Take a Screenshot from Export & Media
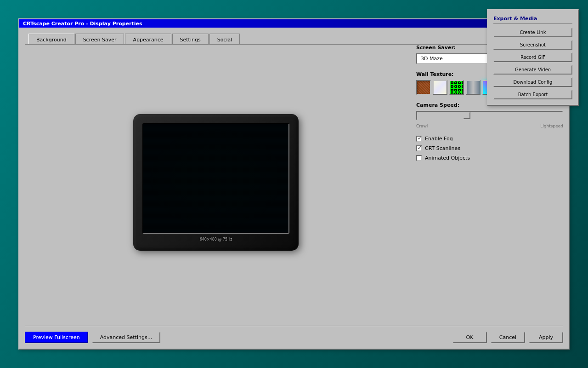The image size is (588, 368). pyautogui.click(x=532, y=44)
